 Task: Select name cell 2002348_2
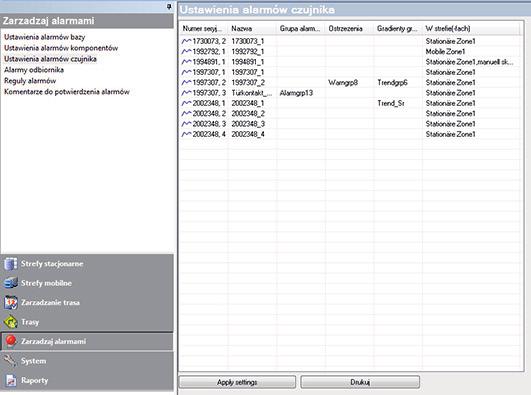(248, 113)
